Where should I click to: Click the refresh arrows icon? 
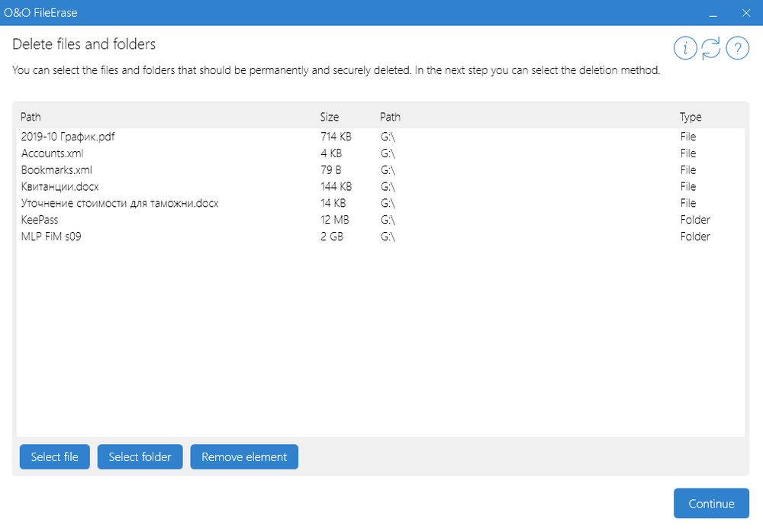[711, 49]
